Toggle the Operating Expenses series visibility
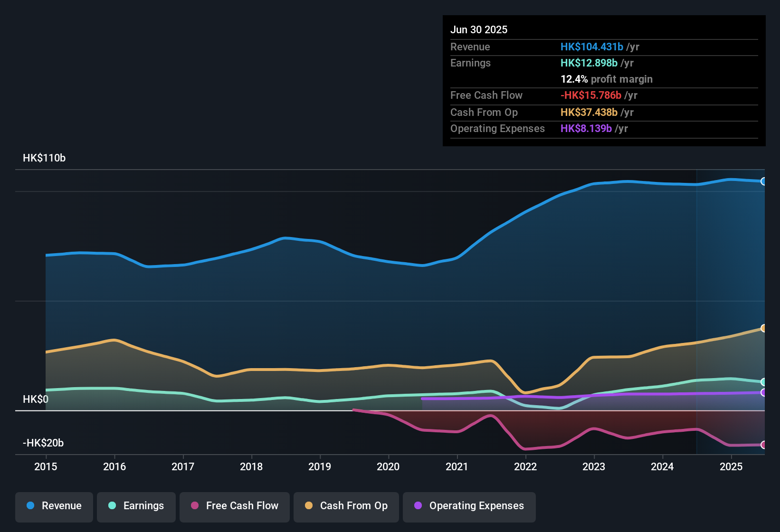The width and height of the screenshot is (780, 532). tap(469, 506)
